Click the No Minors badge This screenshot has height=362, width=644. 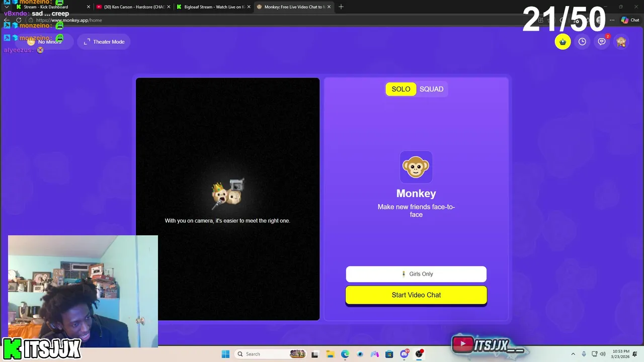(x=44, y=42)
